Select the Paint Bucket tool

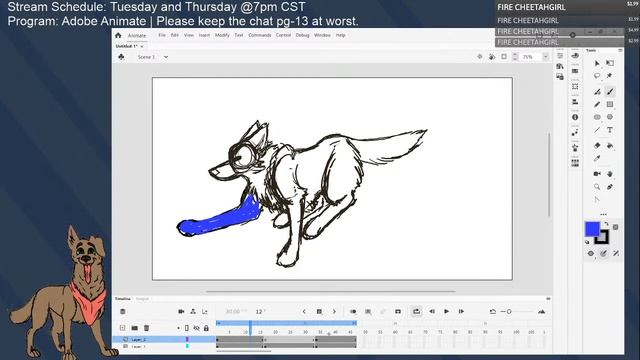(610, 145)
